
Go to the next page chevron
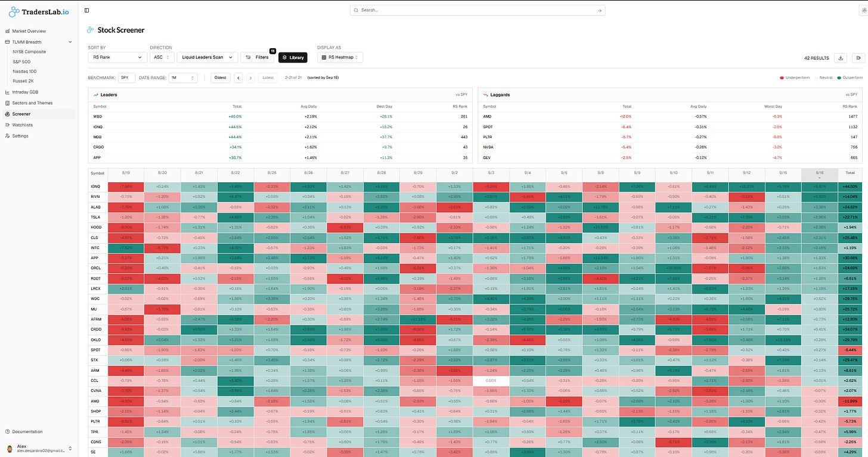(250, 77)
